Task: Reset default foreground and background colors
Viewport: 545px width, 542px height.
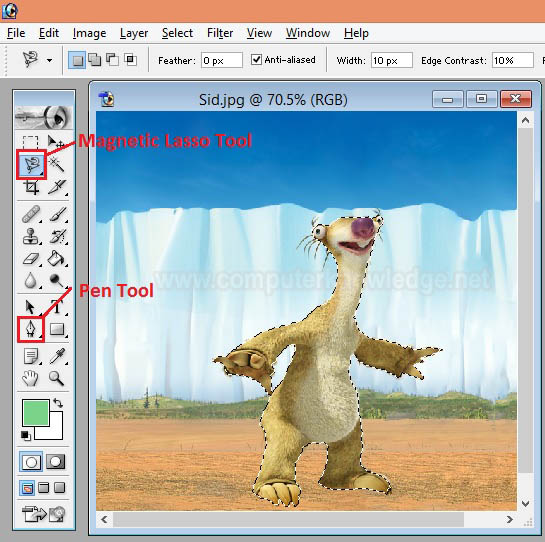Action: click(x=26, y=435)
